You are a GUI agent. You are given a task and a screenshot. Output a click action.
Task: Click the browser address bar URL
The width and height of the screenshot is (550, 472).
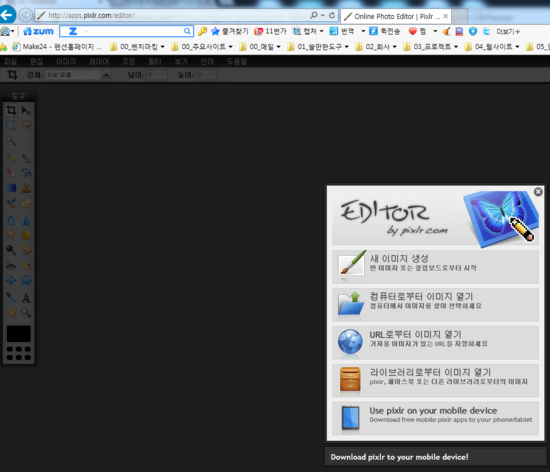[91, 15]
